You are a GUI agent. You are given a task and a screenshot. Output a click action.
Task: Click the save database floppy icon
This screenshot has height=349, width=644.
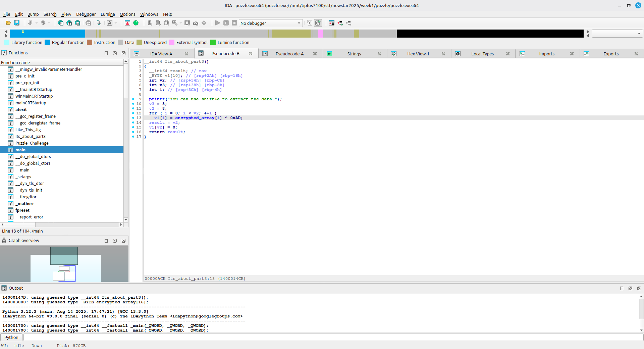coord(17,23)
